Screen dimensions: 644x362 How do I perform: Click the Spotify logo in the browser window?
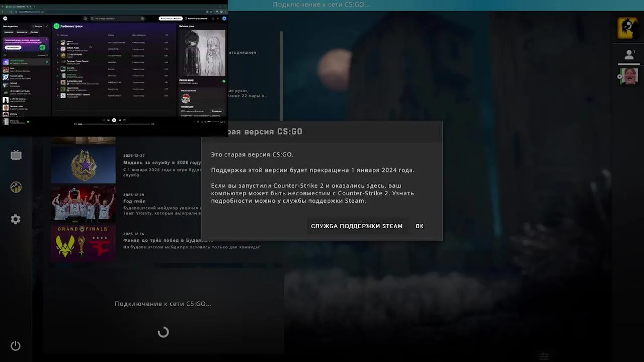point(5,19)
